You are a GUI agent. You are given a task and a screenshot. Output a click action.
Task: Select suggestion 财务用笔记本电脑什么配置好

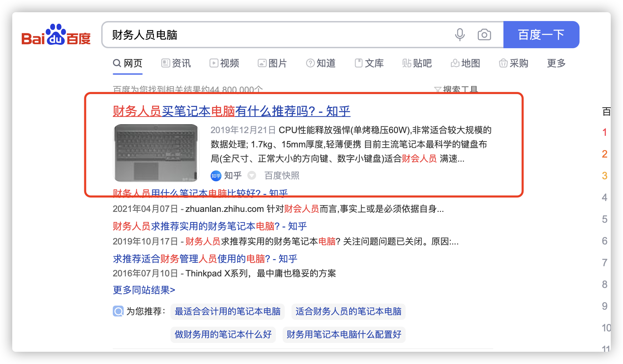coord(344,334)
